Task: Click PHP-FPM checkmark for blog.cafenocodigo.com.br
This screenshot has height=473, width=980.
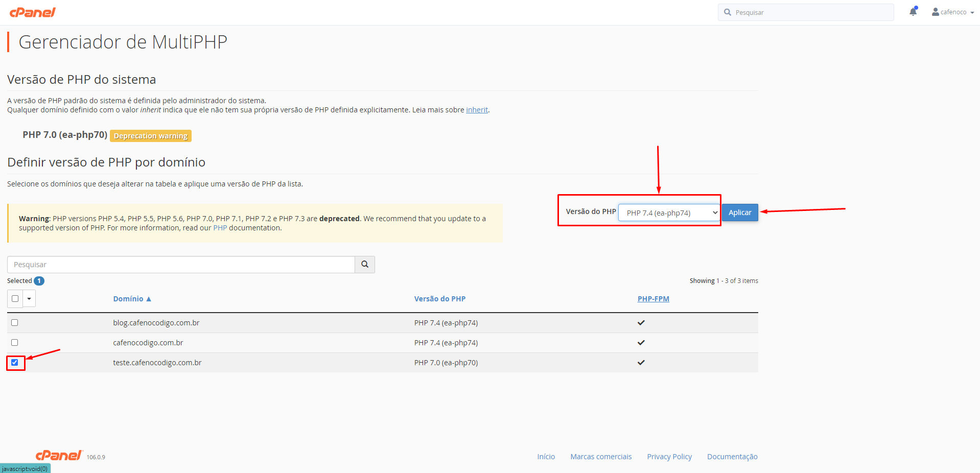Action: (641, 323)
